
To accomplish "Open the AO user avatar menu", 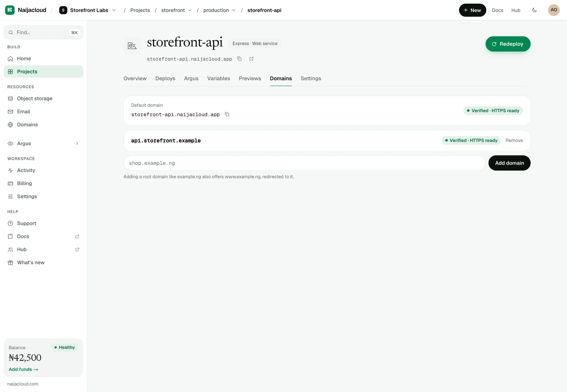I will pyautogui.click(x=554, y=10).
